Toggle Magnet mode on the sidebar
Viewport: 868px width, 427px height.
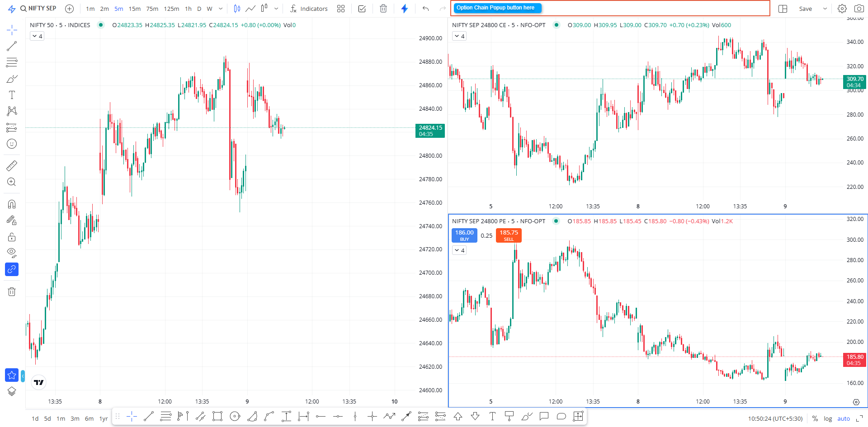(x=12, y=204)
